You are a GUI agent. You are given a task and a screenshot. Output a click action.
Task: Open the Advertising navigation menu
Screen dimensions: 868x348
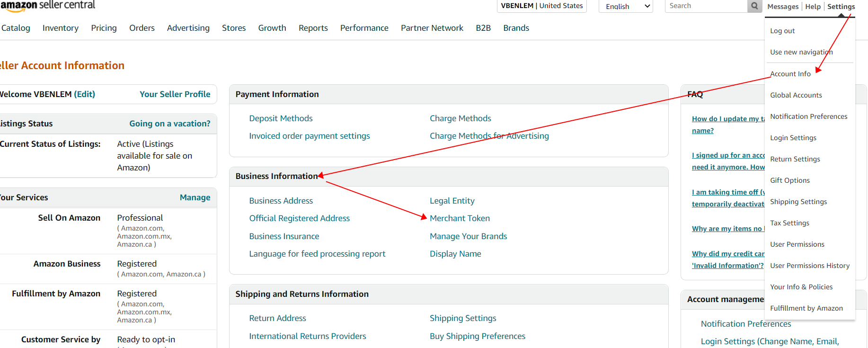(188, 28)
